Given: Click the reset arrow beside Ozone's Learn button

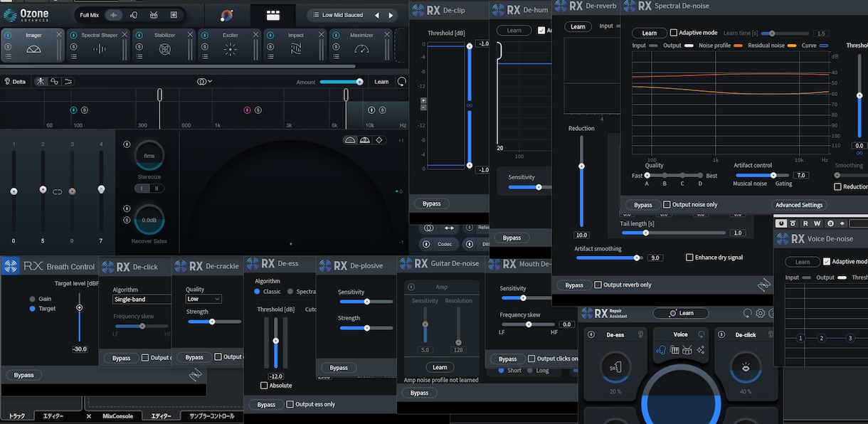Looking at the screenshot, I should 402,82.
